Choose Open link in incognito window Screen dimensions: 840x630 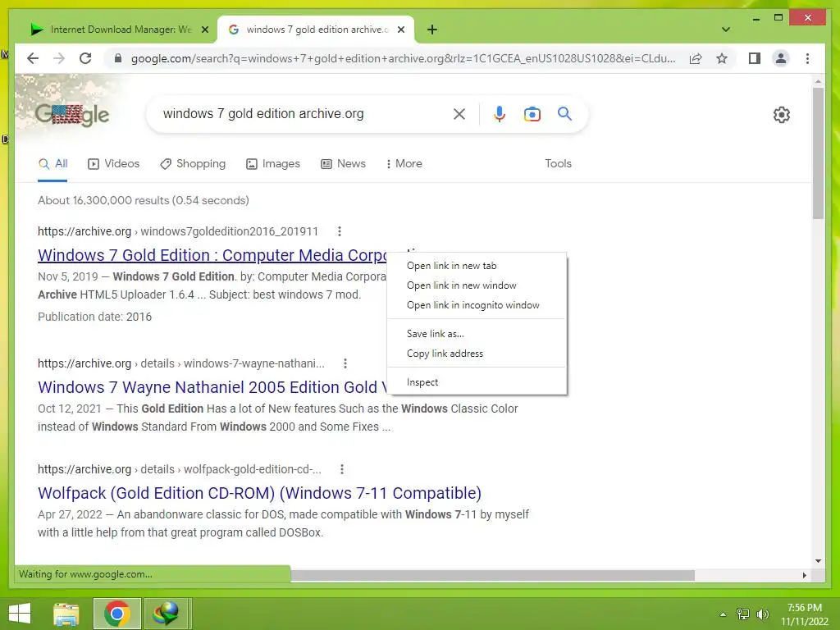click(477, 305)
